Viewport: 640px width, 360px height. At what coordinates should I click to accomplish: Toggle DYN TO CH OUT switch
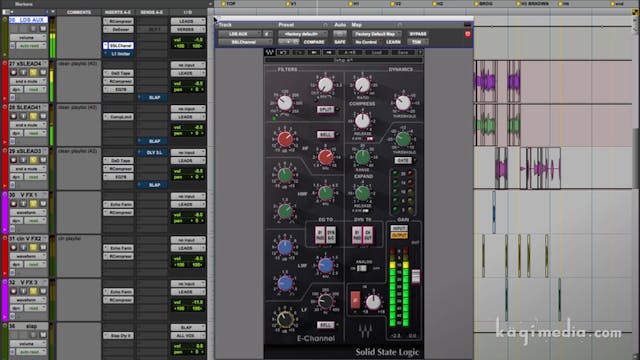point(367,236)
